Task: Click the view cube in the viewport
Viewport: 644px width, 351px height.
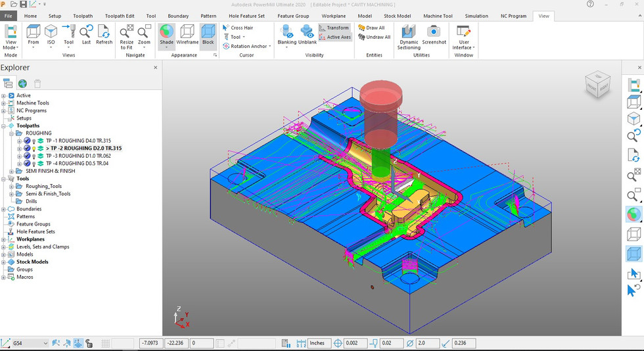Action: pos(597,84)
